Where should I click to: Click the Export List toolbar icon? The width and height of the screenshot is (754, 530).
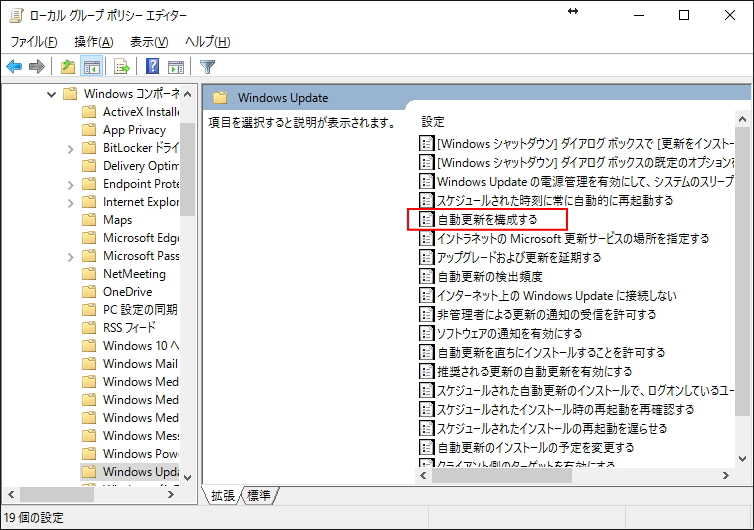122,66
